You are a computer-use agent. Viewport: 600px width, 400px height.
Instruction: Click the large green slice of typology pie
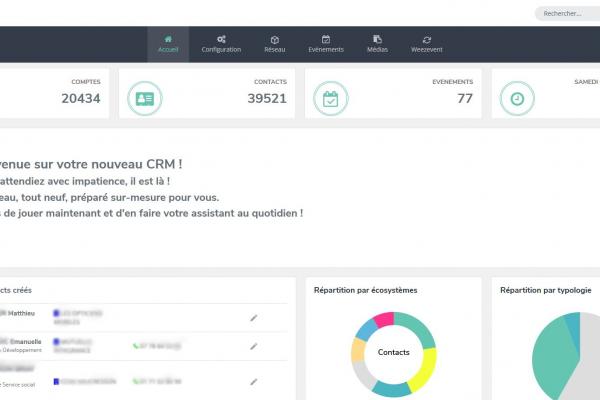555,356
